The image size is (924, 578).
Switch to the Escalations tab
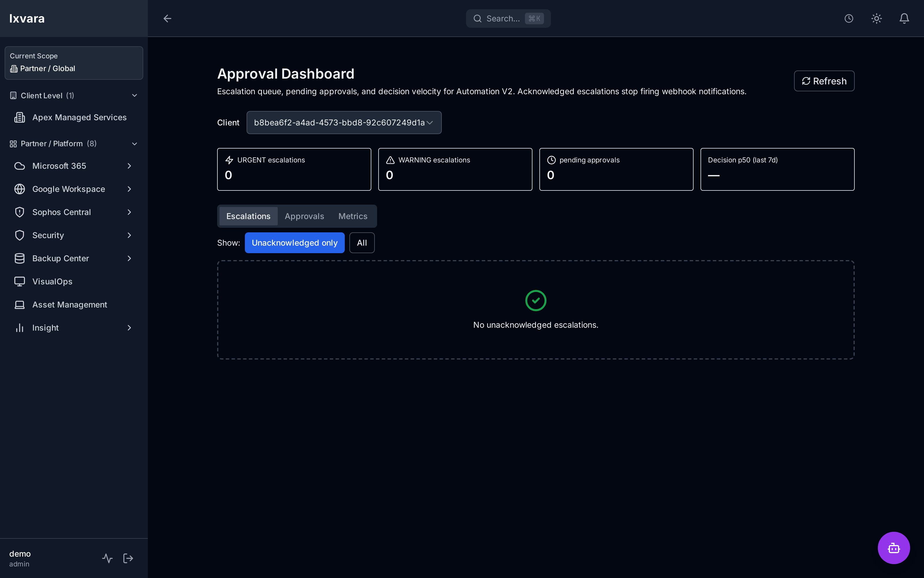click(x=248, y=216)
